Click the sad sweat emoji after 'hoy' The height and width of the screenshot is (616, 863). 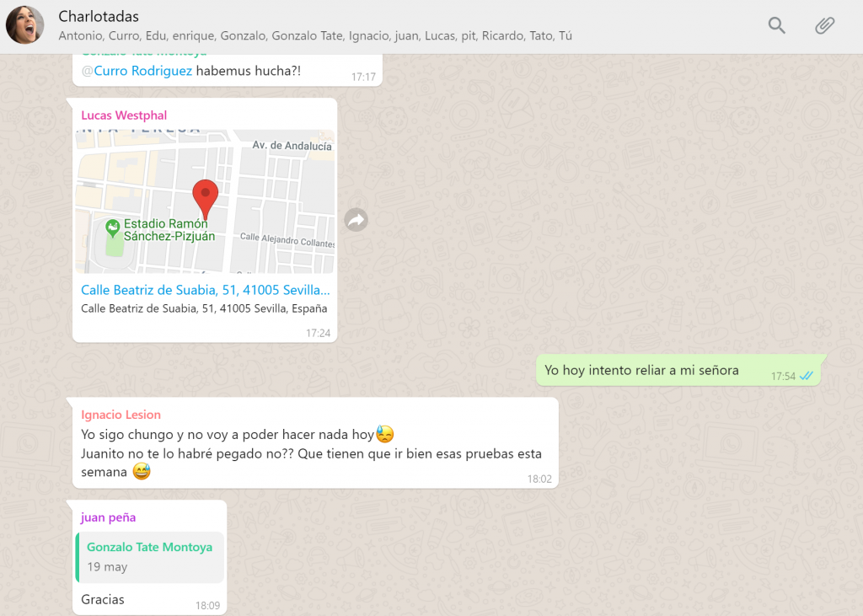pos(385,435)
